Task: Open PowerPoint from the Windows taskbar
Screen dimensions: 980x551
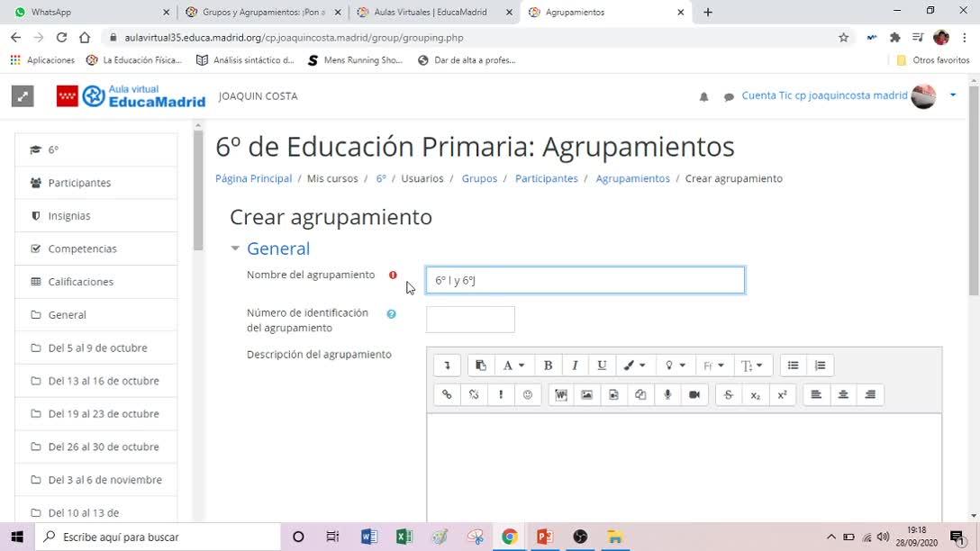Action: (x=544, y=537)
